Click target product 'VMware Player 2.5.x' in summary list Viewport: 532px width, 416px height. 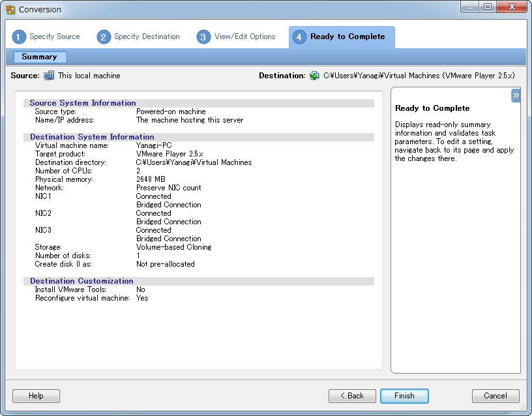coord(170,154)
